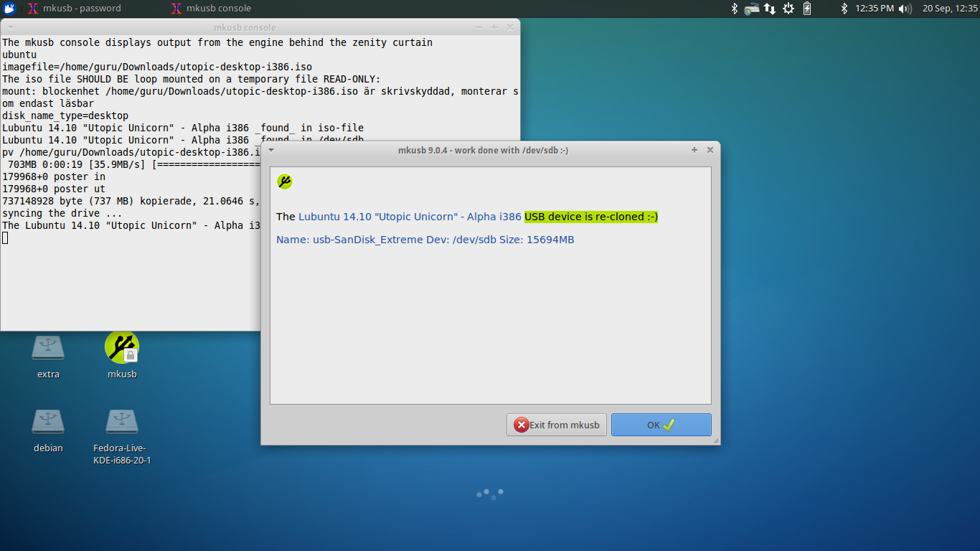The height and width of the screenshot is (551, 980).
Task: Open the volume speaker icon
Action: (x=905, y=9)
